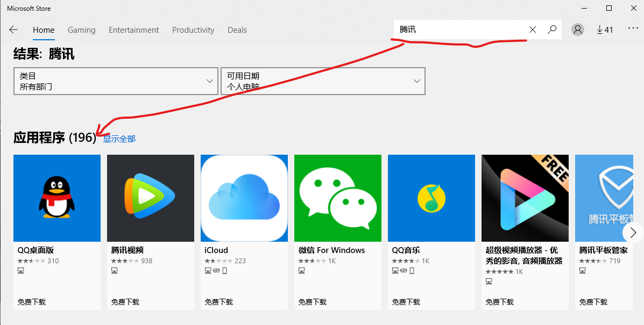Open the 超级视频播放器 thumbnail

tap(525, 198)
